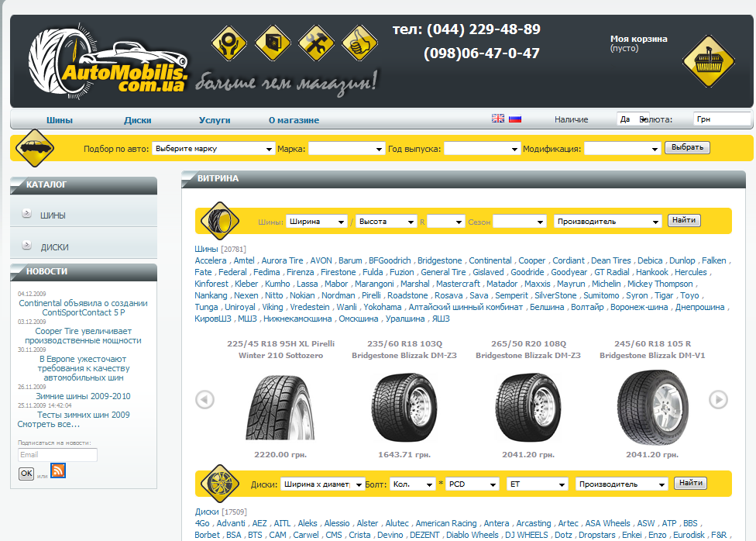Click arrow bullet next to ДИСКИ catalog
756x541 pixels.
pos(27,245)
